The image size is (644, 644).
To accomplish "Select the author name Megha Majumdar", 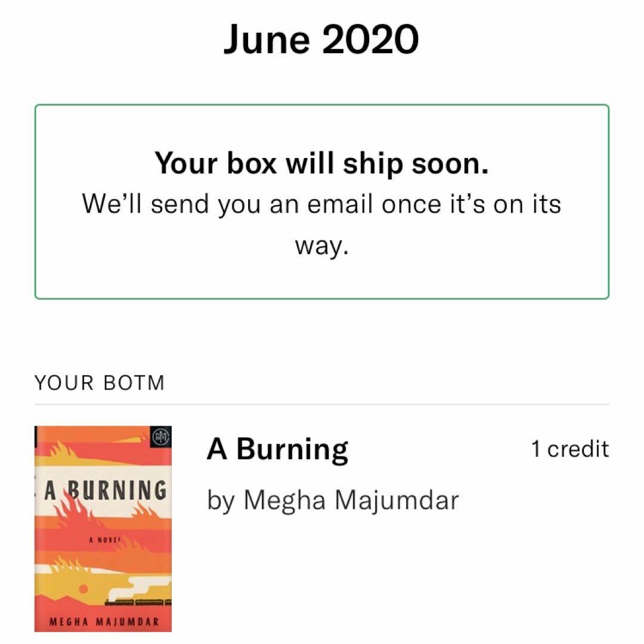I will pos(333,500).
